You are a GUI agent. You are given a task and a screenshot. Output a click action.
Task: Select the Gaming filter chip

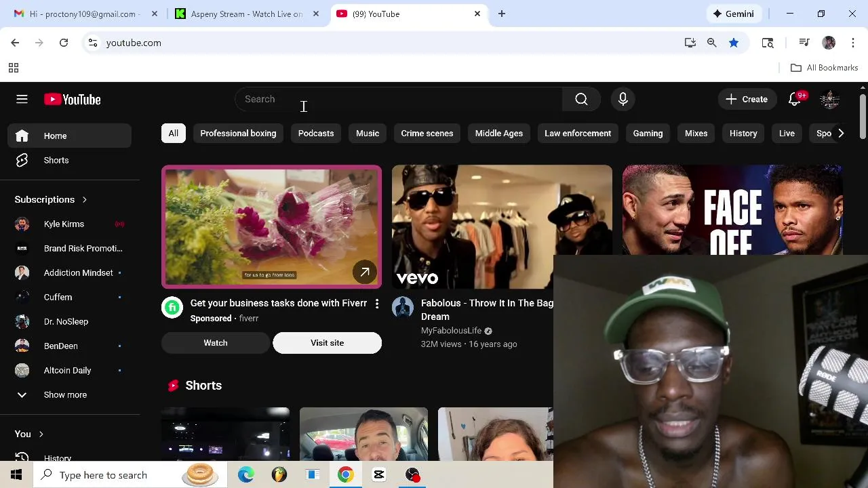[648, 134]
